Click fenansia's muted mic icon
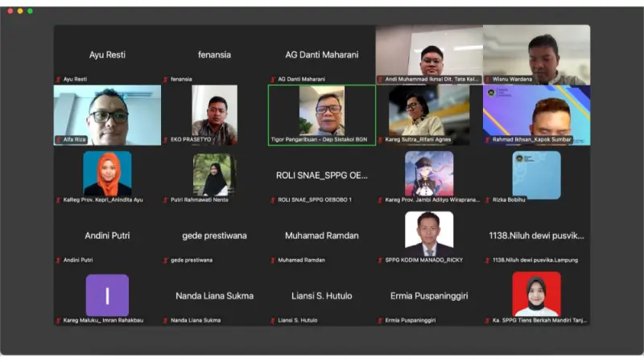Viewport: 644px width, 362px height. tap(166, 80)
